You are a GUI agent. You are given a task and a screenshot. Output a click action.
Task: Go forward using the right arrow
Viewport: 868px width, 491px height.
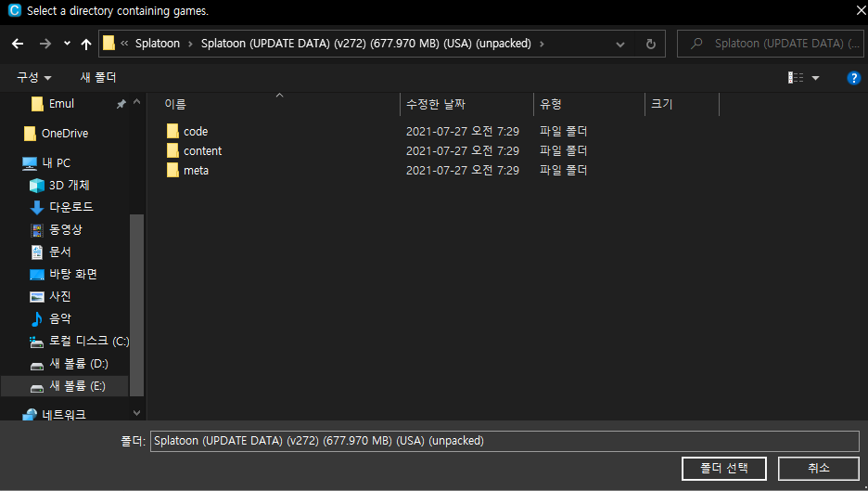point(45,44)
